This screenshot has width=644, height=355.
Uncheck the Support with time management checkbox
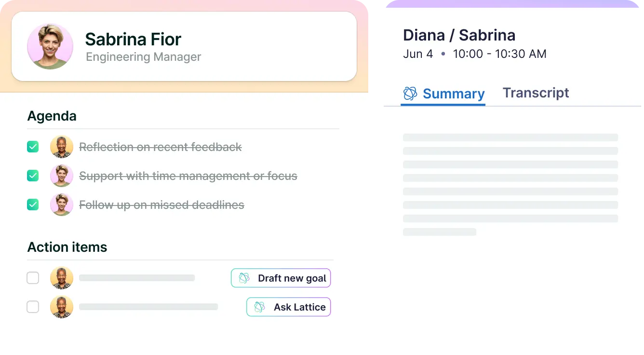tap(33, 176)
